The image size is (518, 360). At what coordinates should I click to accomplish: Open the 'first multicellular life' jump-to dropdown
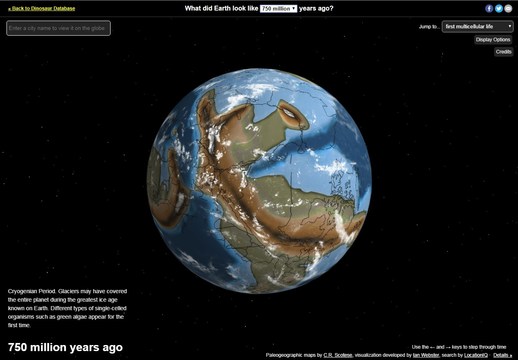pyautogui.click(x=477, y=26)
